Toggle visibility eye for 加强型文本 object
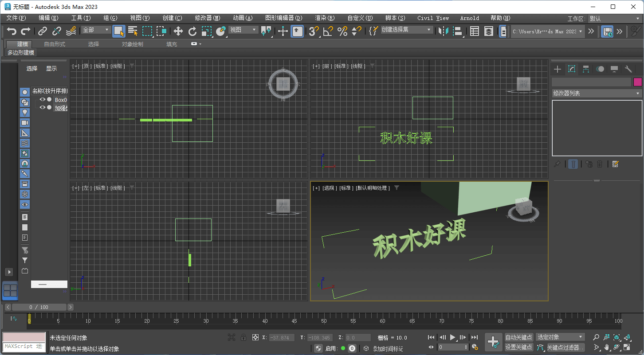The image size is (644, 355). tap(43, 108)
